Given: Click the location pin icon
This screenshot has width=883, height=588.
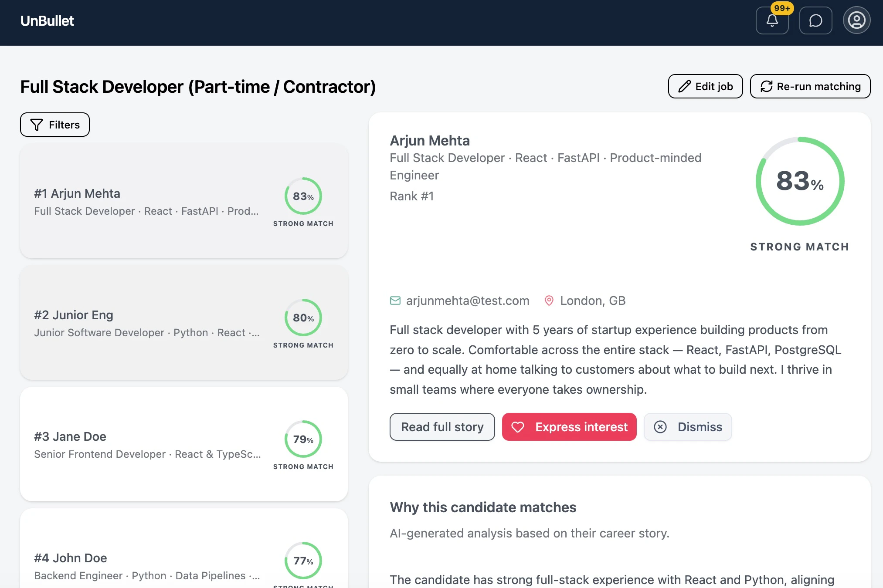Looking at the screenshot, I should [x=549, y=301].
